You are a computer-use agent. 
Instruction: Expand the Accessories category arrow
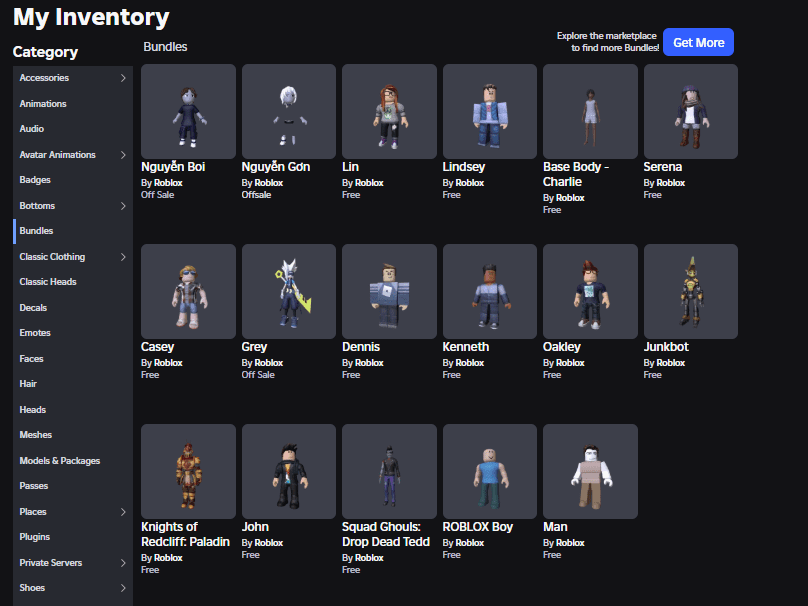(x=123, y=78)
